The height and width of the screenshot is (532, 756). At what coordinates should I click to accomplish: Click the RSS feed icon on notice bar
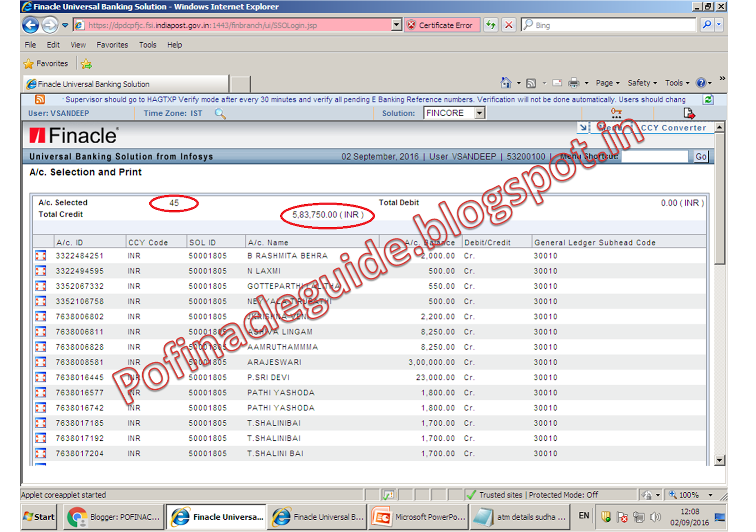point(40,99)
